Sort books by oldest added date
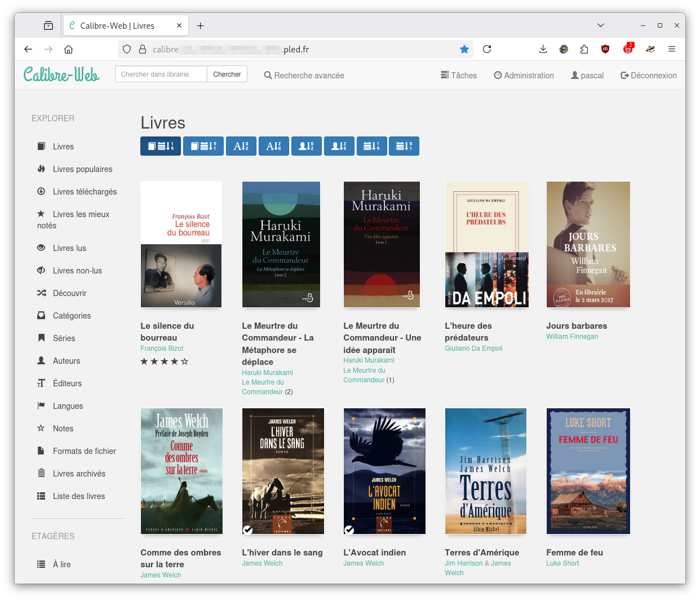 coord(203,146)
